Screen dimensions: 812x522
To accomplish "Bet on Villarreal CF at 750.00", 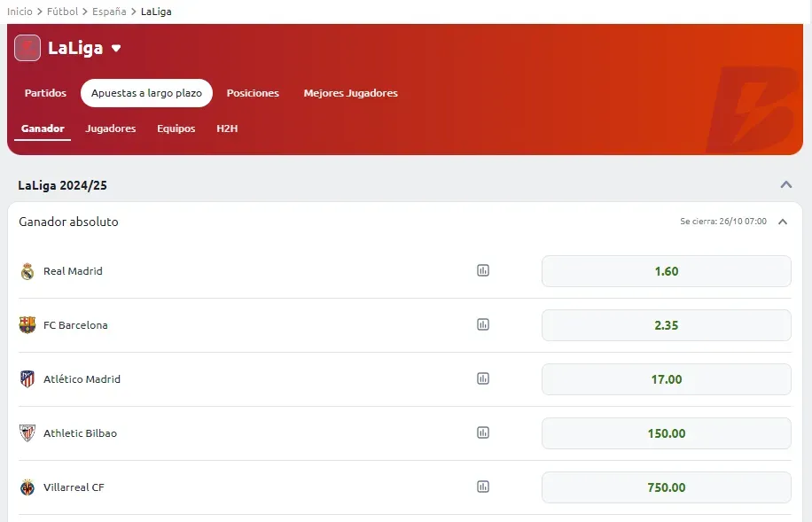I will pyautogui.click(x=666, y=487).
